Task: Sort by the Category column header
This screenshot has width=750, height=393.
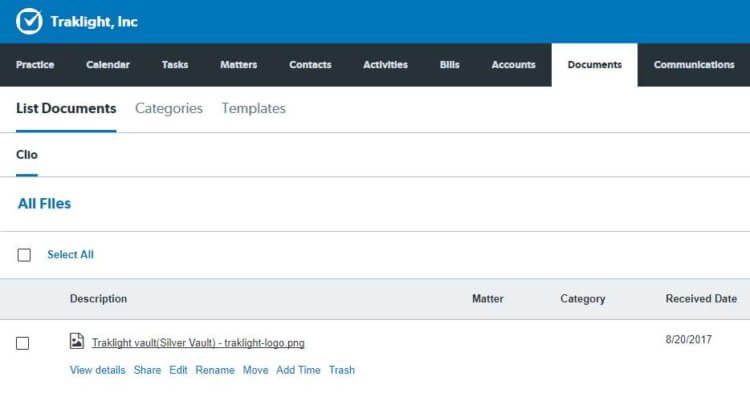Action: coord(583,299)
